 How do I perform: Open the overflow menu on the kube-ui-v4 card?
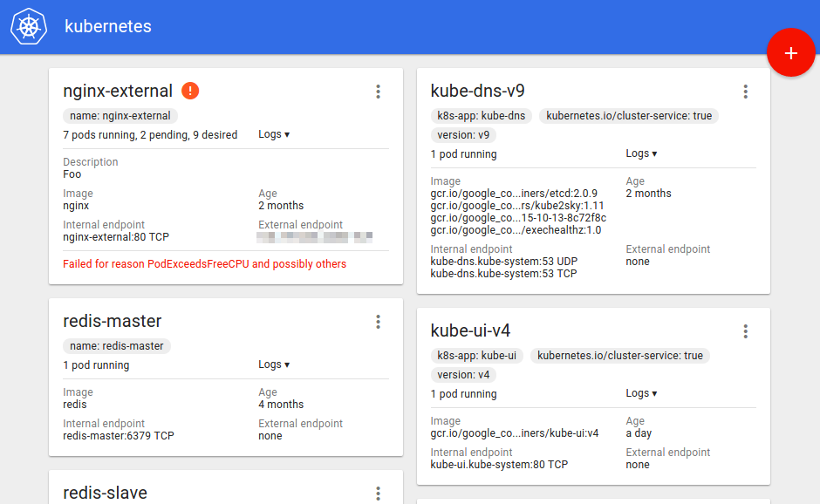click(745, 331)
